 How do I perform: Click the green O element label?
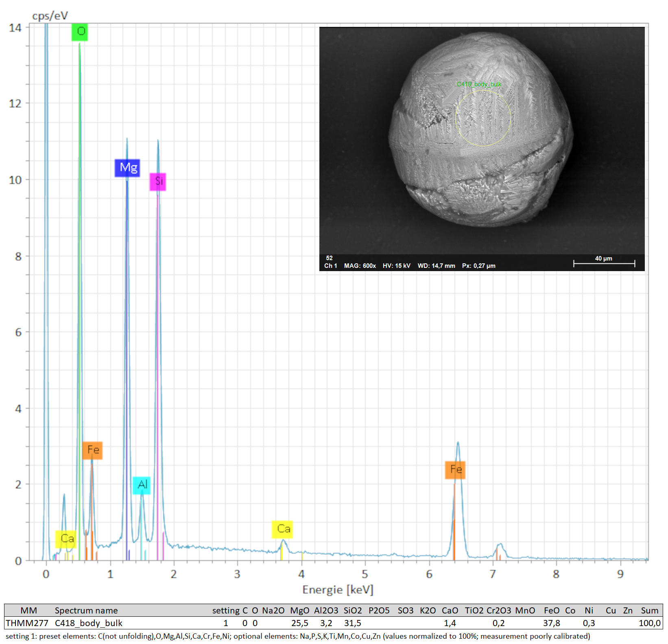[x=80, y=32]
